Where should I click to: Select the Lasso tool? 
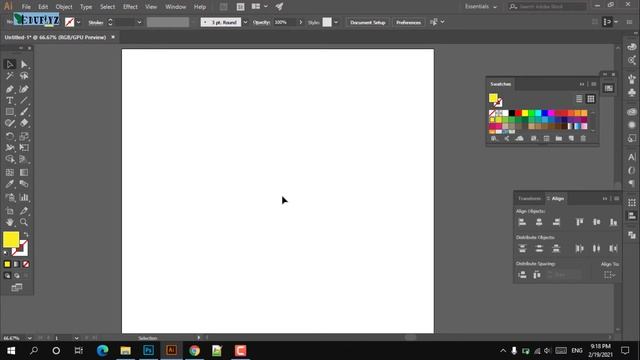pyautogui.click(x=24, y=76)
